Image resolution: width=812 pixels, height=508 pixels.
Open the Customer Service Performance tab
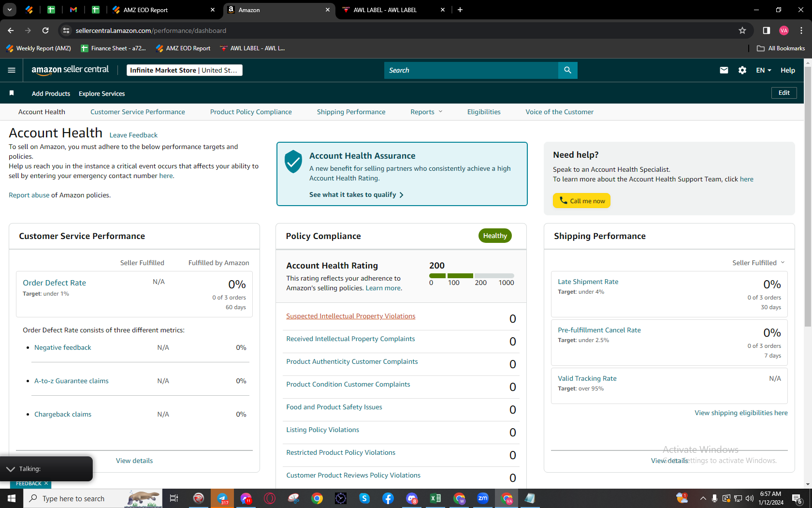coord(137,112)
